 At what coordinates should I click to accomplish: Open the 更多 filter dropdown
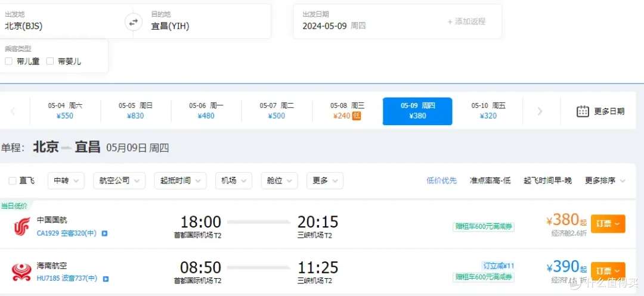pyautogui.click(x=325, y=180)
